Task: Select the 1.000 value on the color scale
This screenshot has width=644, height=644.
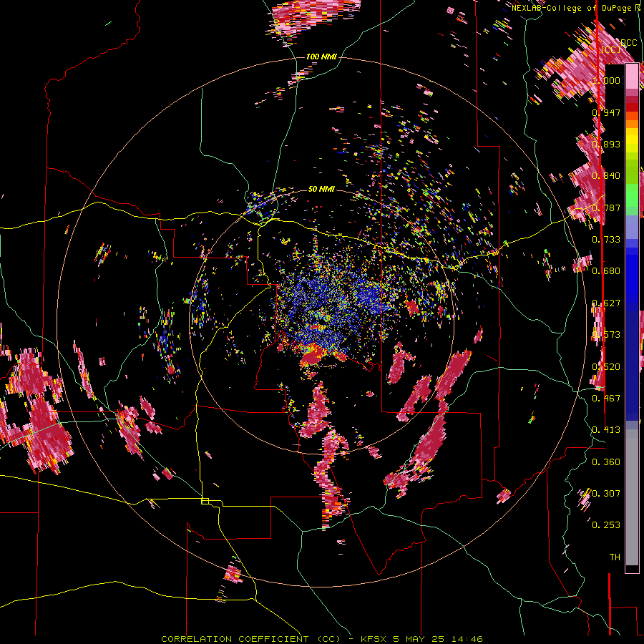Action: 606,80
